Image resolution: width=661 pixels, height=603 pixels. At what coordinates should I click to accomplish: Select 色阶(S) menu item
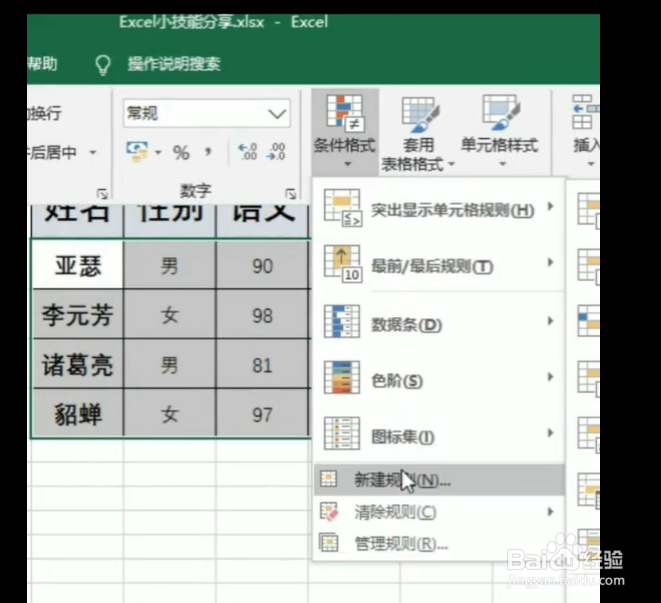pyautogui.click(x=439, y=379)
